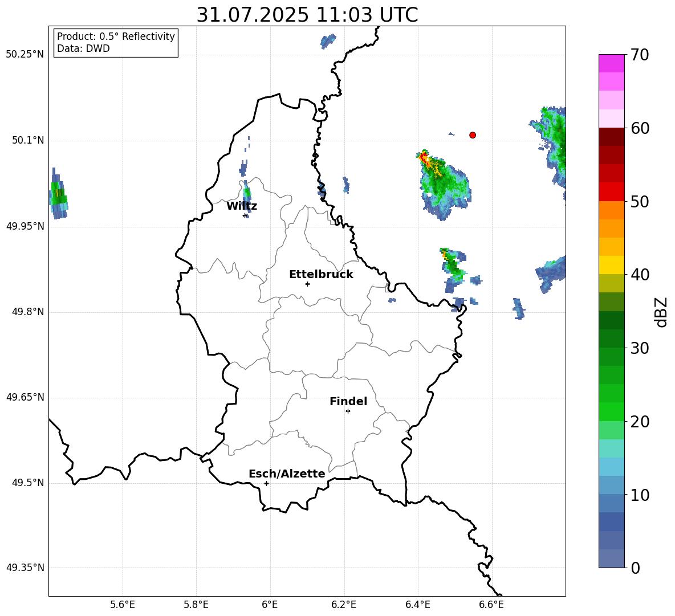675x616 pixels.
Task: Click the 70 value on the dBZ colorbar
Action: click(x=640, y=55)
